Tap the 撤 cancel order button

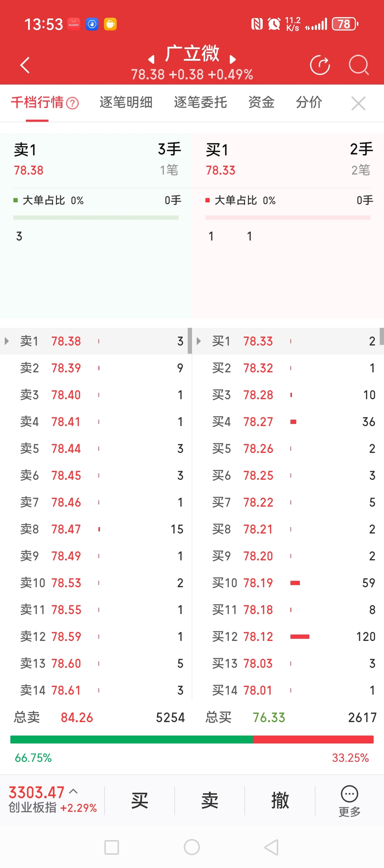(280, 801)
